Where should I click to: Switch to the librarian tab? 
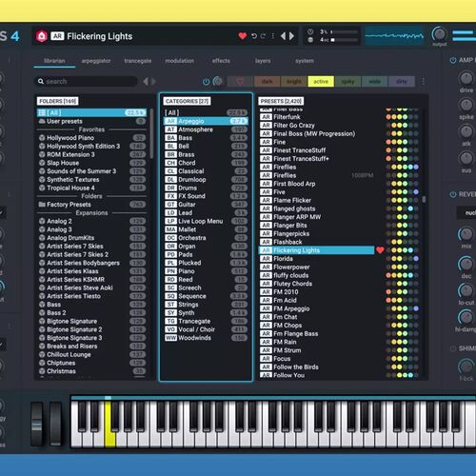(54, 61)
